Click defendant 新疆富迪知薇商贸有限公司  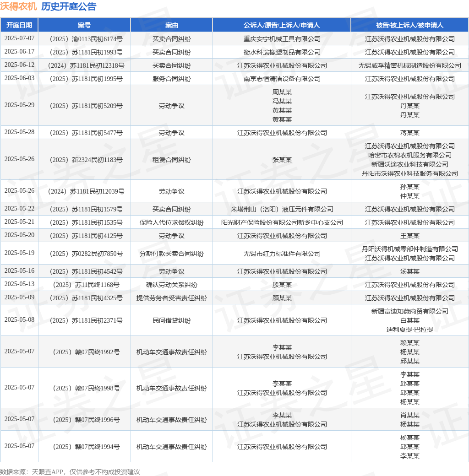point(410,311)
